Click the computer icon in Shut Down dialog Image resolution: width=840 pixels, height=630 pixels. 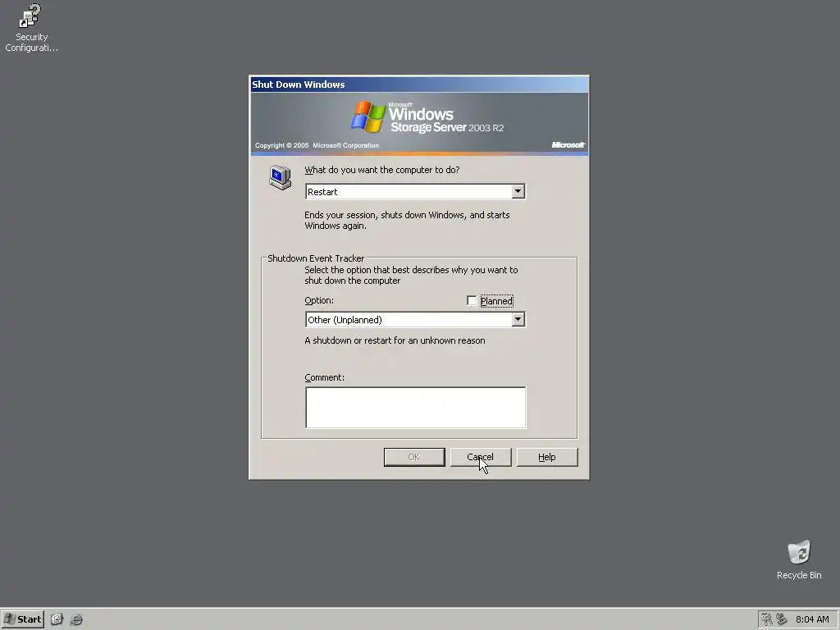pos(281,177)
